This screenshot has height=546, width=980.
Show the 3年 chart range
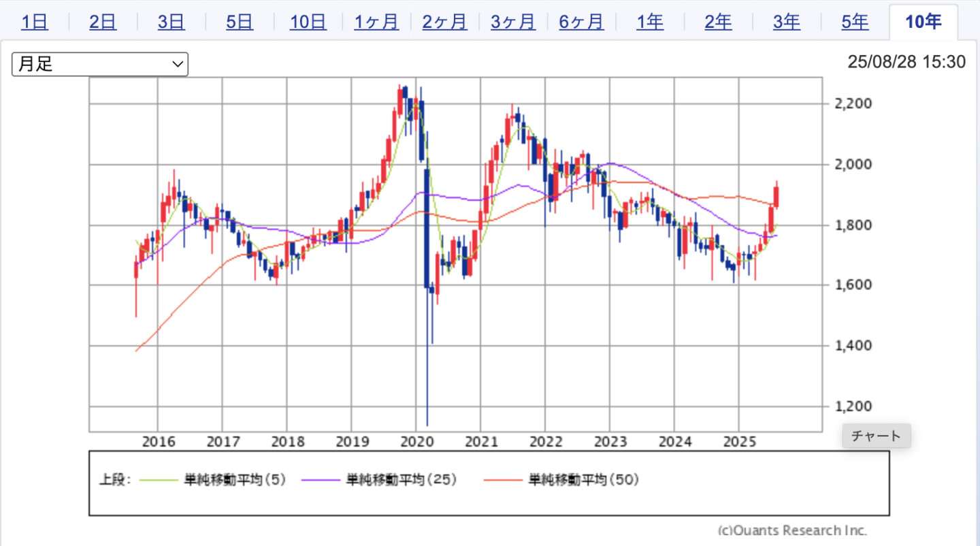coord(787,22)
